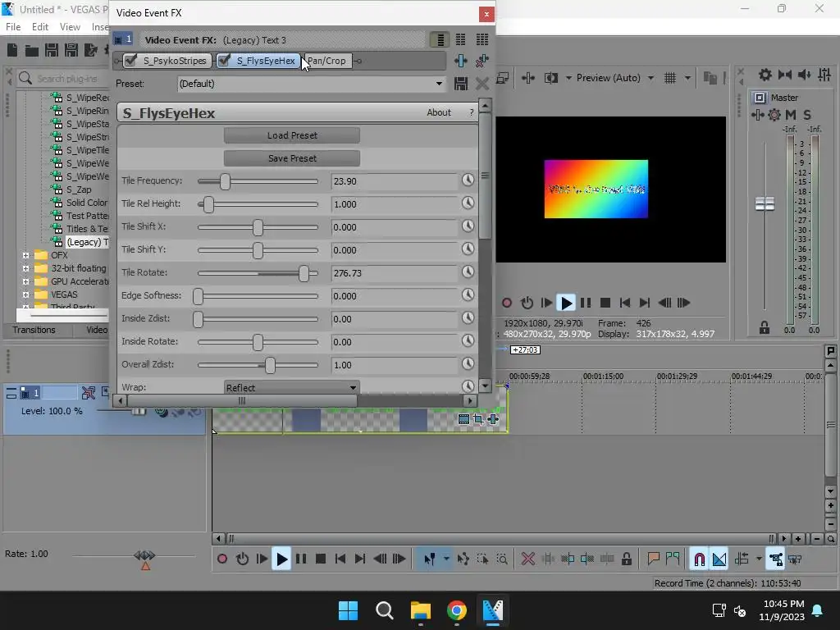Viewport: 840px width, 630px height.
Task: Animate Overall Zdist keyframe clock
Action: tap(468, 363)
